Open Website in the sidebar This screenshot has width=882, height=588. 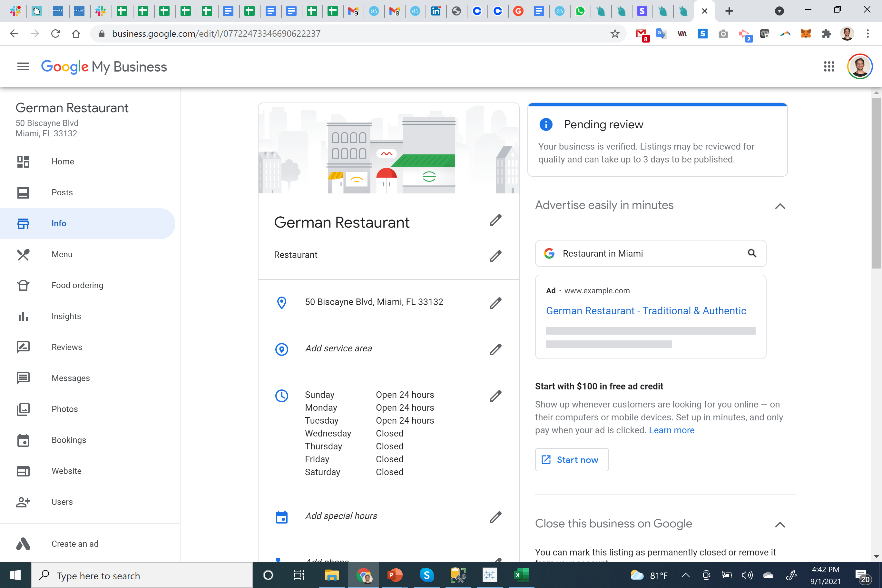[x=87, y=471]
